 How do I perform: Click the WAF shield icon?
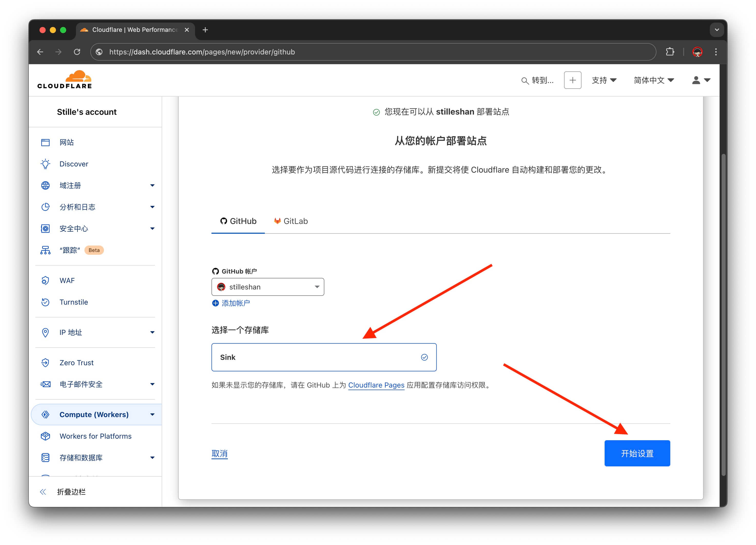[45, 280]
